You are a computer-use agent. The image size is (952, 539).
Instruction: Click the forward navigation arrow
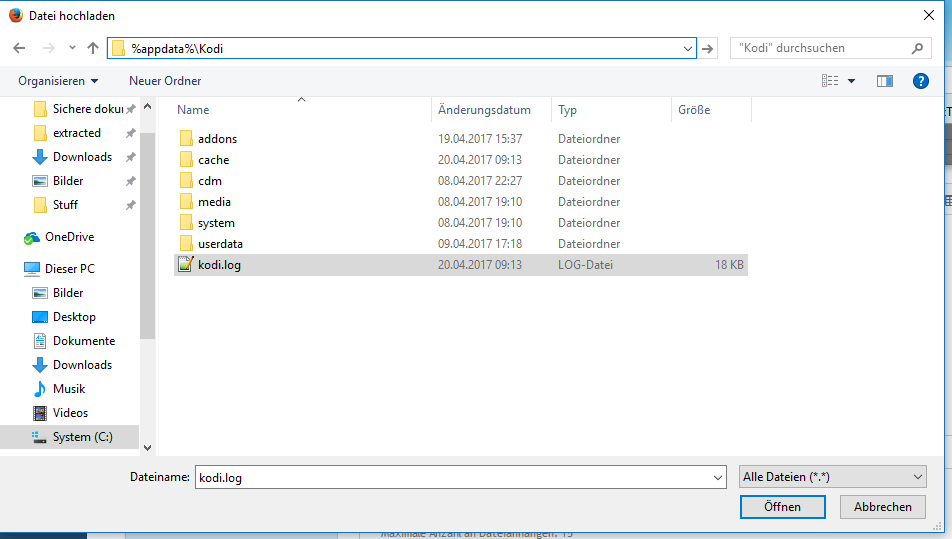(49, 48)
